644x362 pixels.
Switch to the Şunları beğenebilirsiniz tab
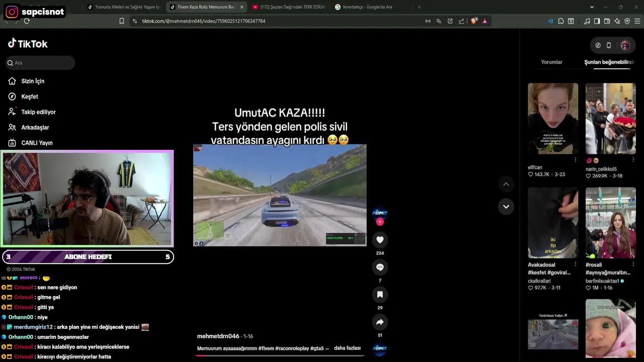coord(610,62)
